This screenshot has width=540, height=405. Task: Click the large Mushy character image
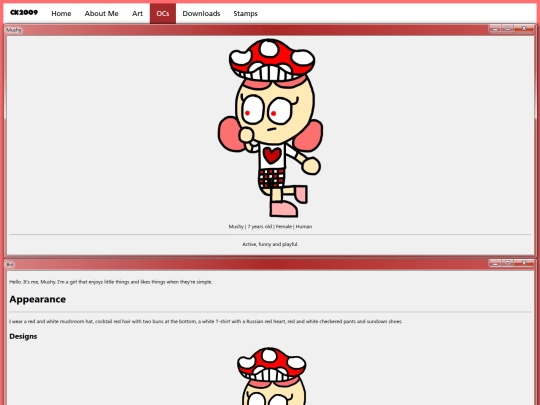[270, 128]
